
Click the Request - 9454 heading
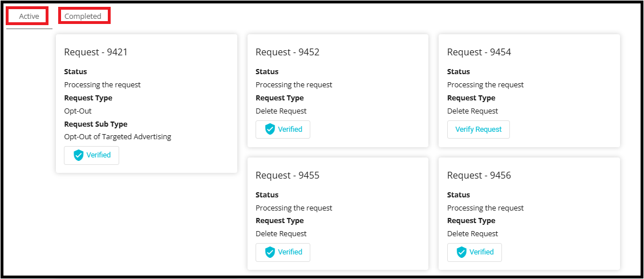click(479, 52)
